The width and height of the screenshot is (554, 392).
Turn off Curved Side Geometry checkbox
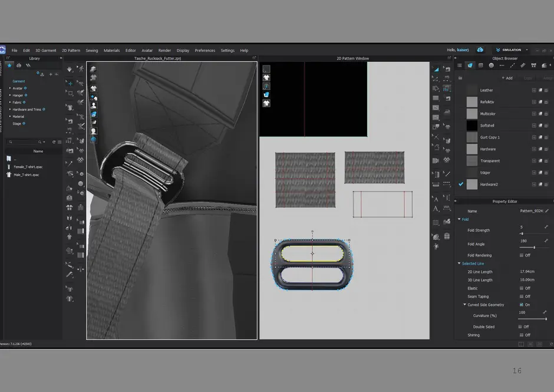(521, 305)
